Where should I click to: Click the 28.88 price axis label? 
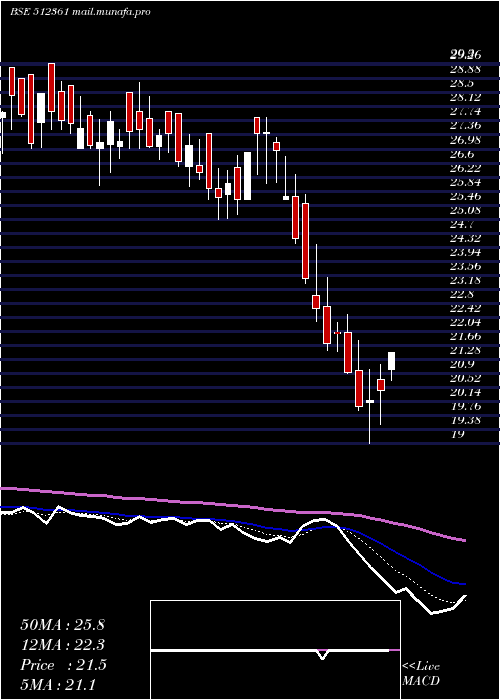465,69
